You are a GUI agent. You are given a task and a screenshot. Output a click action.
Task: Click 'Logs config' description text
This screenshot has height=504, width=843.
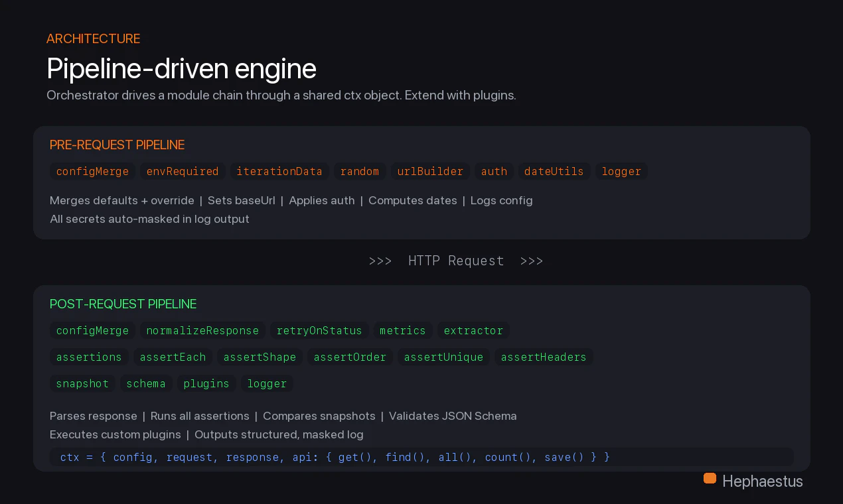502,200
